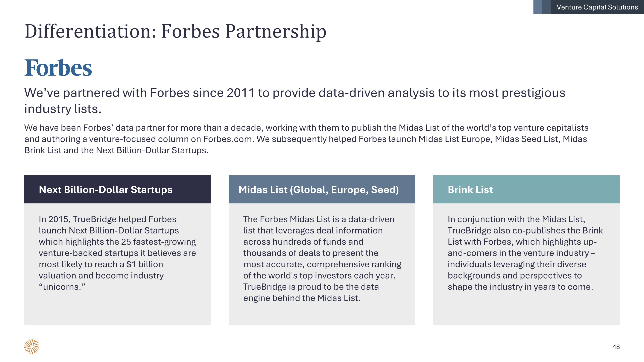Click the page number 48

(616, 347)
